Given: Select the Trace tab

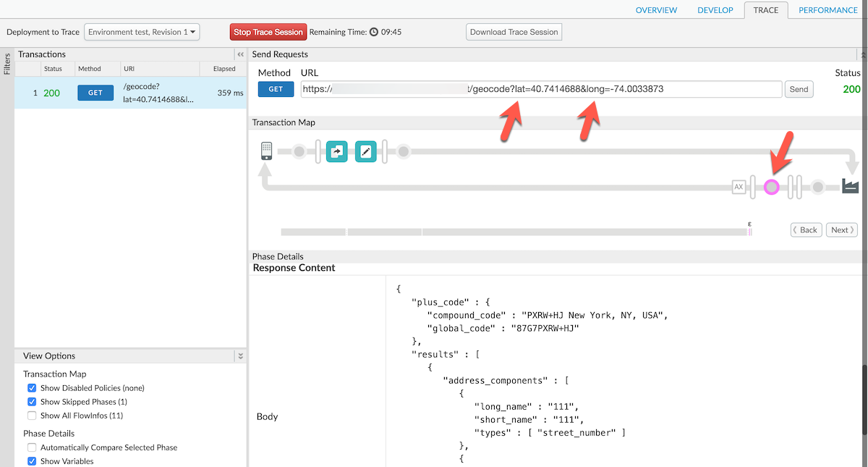Looking at the screenshot, I should 766,10.
